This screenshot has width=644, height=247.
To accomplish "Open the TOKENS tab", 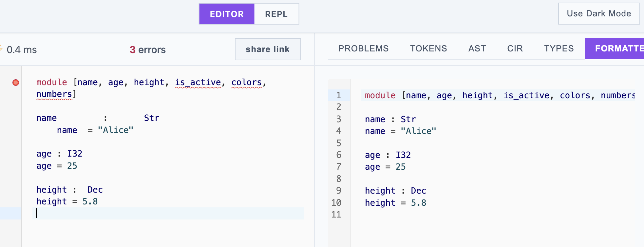I will coord(428,48).
